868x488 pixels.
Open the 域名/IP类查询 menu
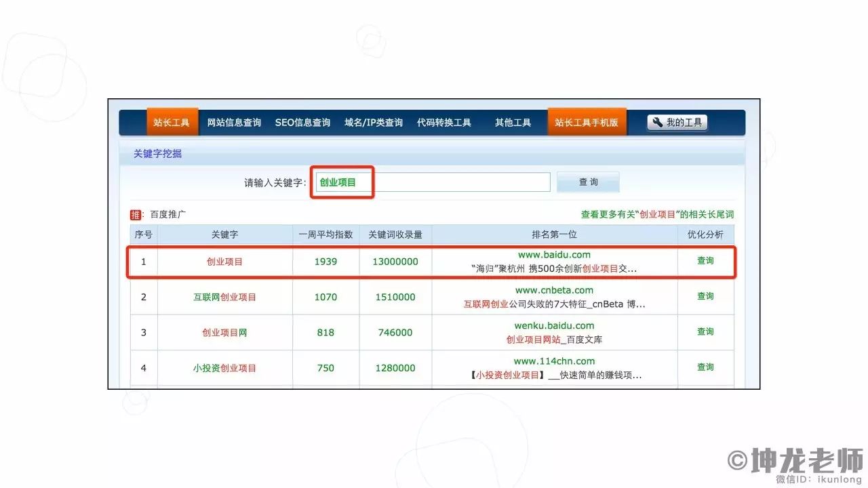pyautogui.click(x=374, y=123)
